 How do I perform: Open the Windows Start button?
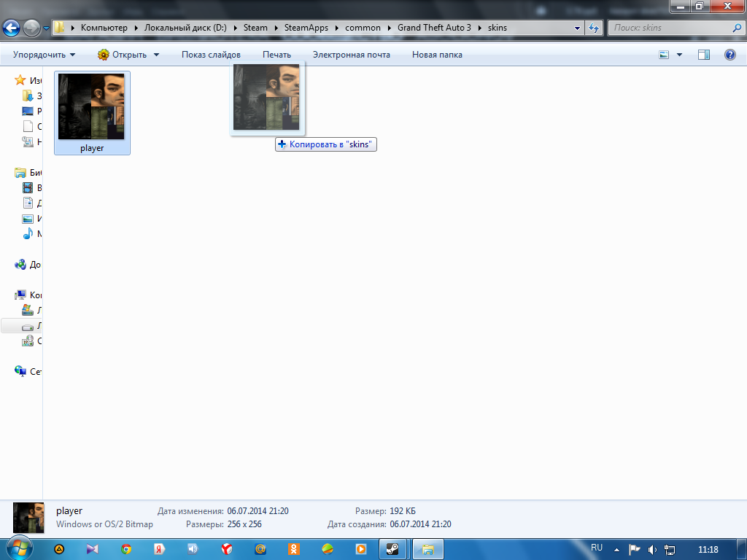(x=19, y=548)
